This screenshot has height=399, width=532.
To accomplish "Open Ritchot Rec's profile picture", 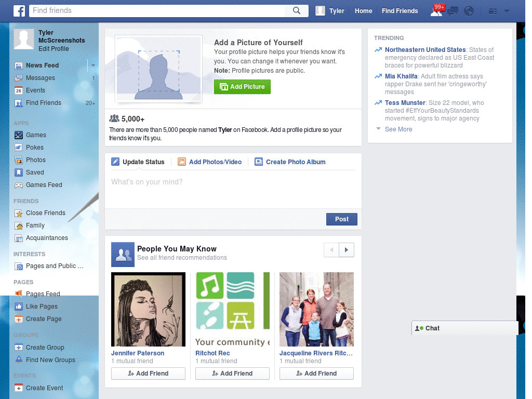I will 232,310.
